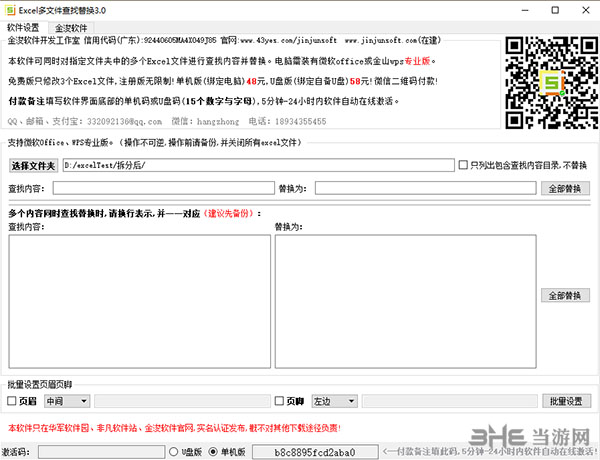Image resolution: width=600 pixels, height=460 pixels.
Task: Click the folder path field D:/excelTest/拆分后/
Action: (258, 165)
